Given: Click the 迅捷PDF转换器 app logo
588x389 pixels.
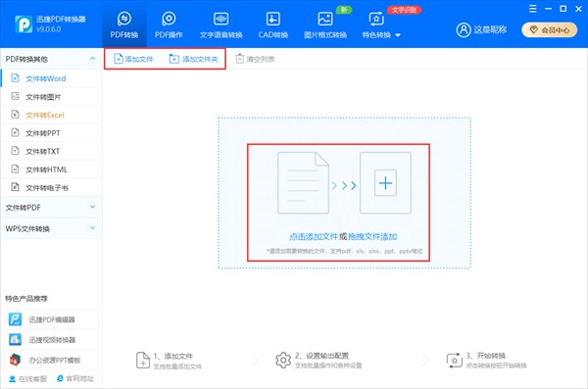Looking at the screenshot, I should (24, 24).
